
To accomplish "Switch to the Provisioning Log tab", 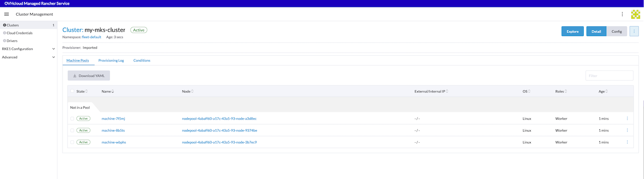I will click(111, 60).
